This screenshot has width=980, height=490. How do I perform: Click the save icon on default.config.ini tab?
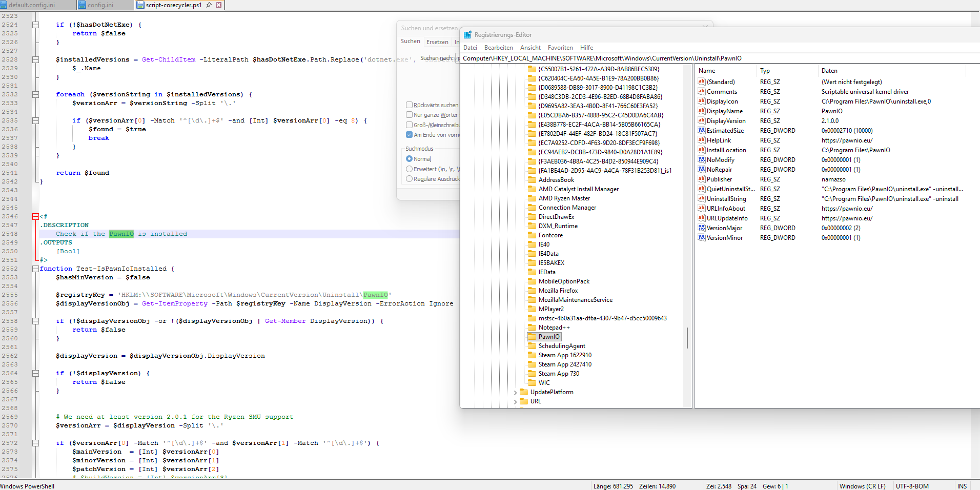[5, 5]
